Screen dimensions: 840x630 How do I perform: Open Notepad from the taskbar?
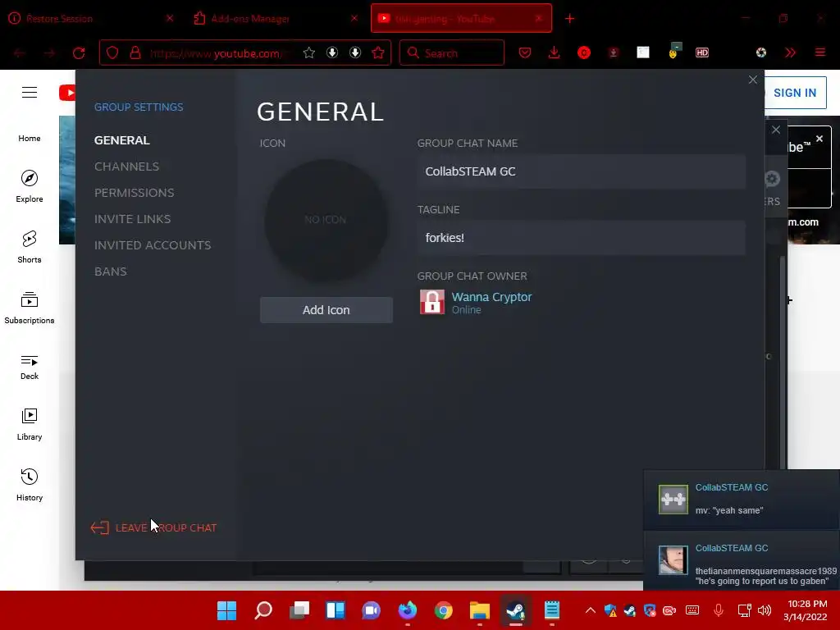(552, 610)
